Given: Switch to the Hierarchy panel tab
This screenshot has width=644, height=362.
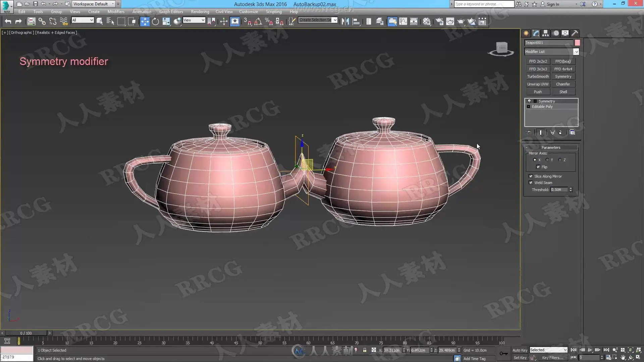Looking at the screenshot, I should click(x=545, y=33).
